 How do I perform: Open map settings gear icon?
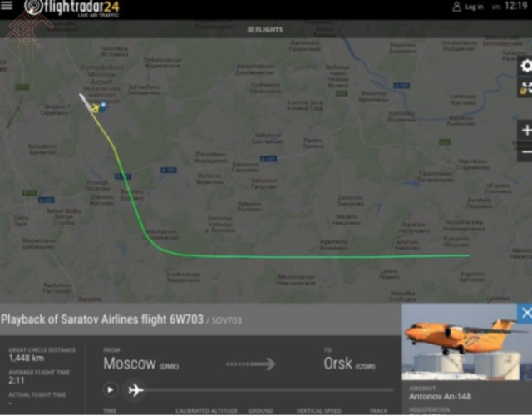tap(525, 66)
